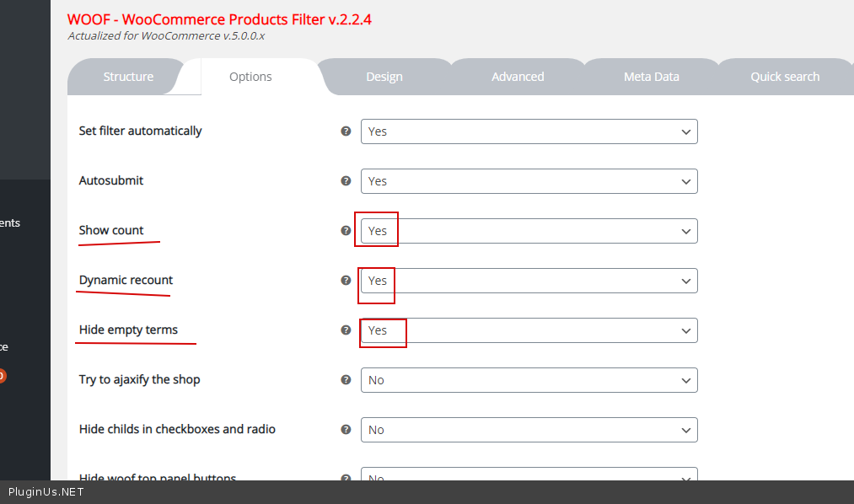Click help icon for Hide childs in checkboxes

(x=346, y=430)
